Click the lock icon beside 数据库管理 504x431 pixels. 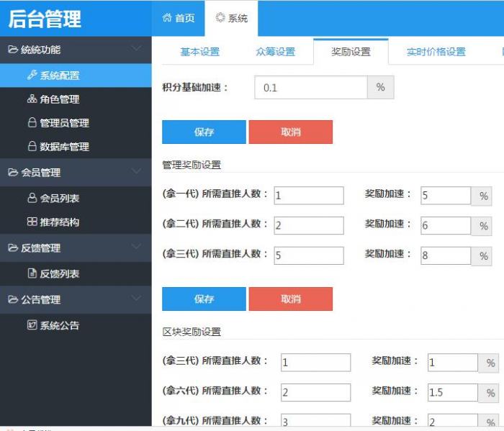click(x=32, y=147)
